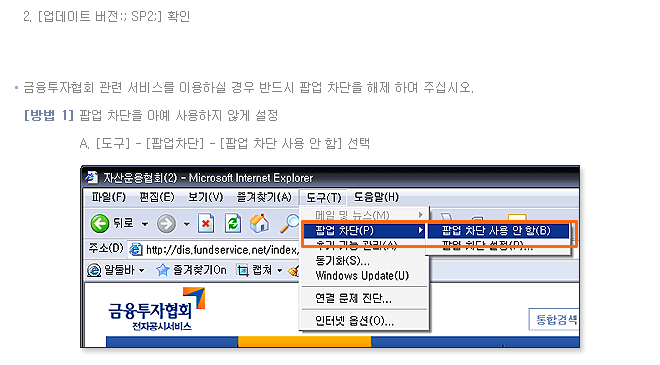660x365 pixels.
Task: Open the 보기(V) menu
Action: click(x=205, y=197)
